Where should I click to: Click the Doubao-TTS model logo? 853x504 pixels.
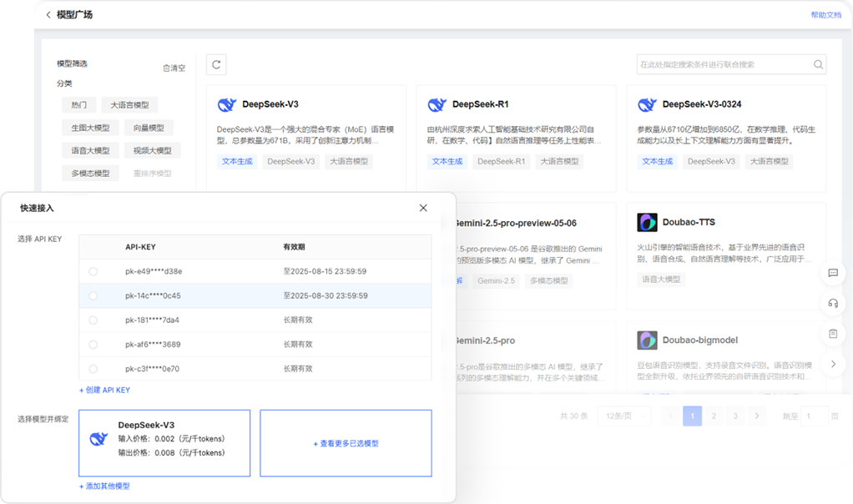(x=647, y=223)
